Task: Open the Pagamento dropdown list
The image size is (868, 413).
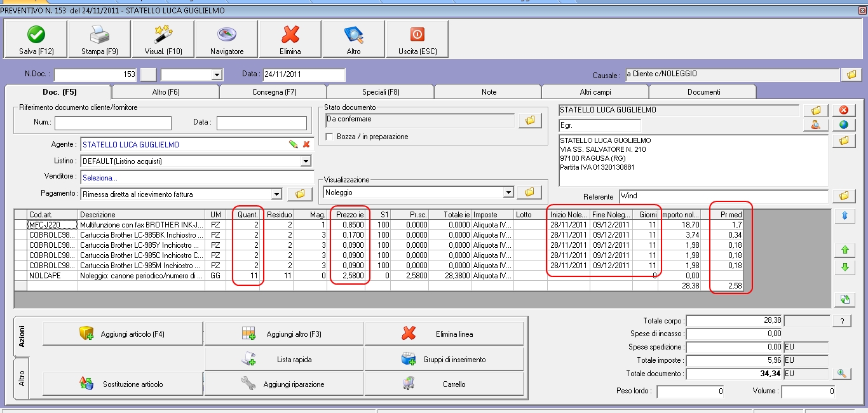Action: pos(276,194)
